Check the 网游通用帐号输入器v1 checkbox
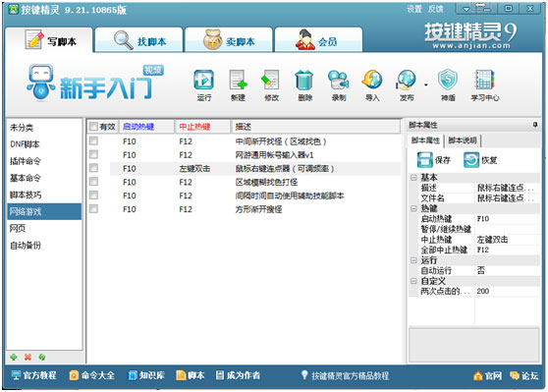This screenshot has width=548, height=392. (x=93, y=154)
